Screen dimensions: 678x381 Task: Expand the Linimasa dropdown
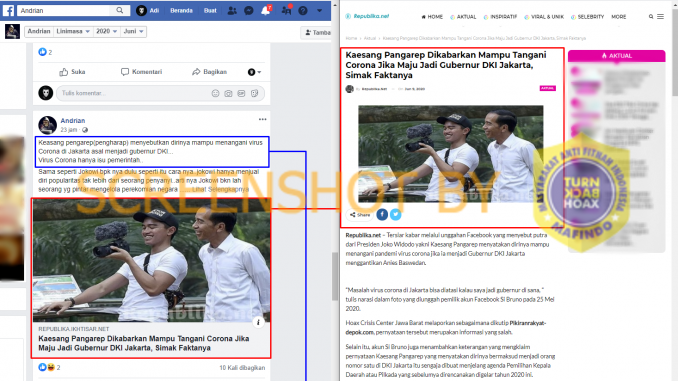(x=73, y=31)
